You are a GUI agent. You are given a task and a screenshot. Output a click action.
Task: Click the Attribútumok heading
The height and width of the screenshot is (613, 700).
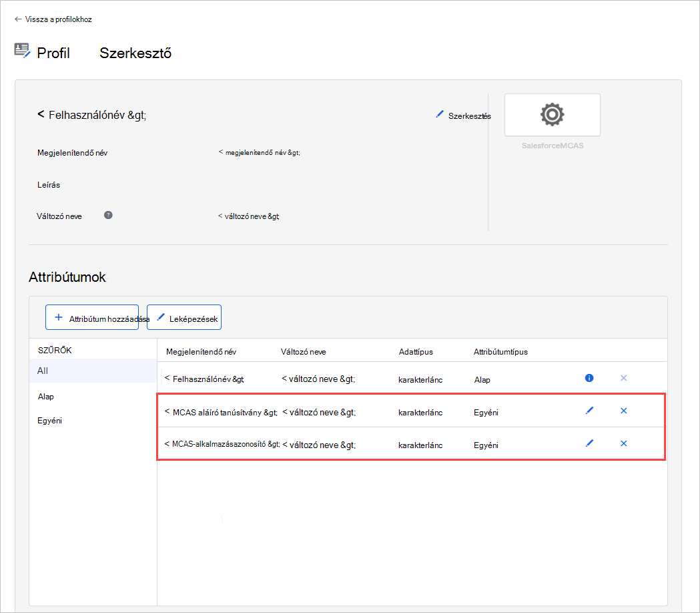click(x=67, y=277)
